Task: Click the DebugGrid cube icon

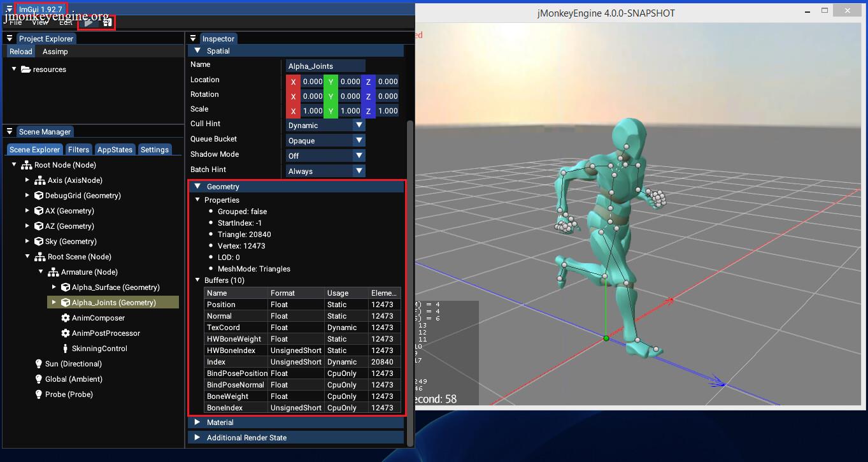Action: coord(38,196)
